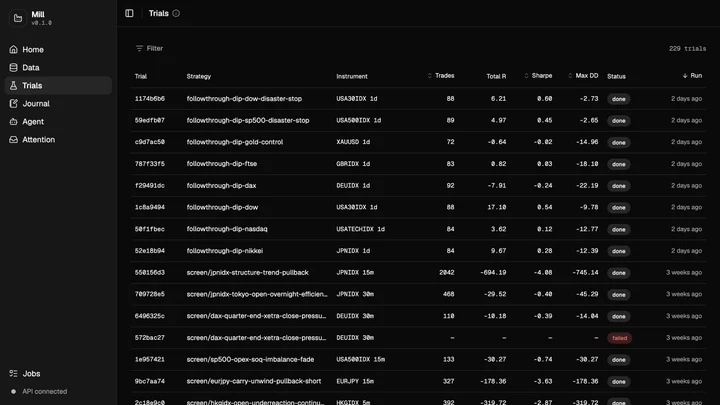
Task: Select strategy followthrough-dip-ftse
Action: (x=222, y=163)
